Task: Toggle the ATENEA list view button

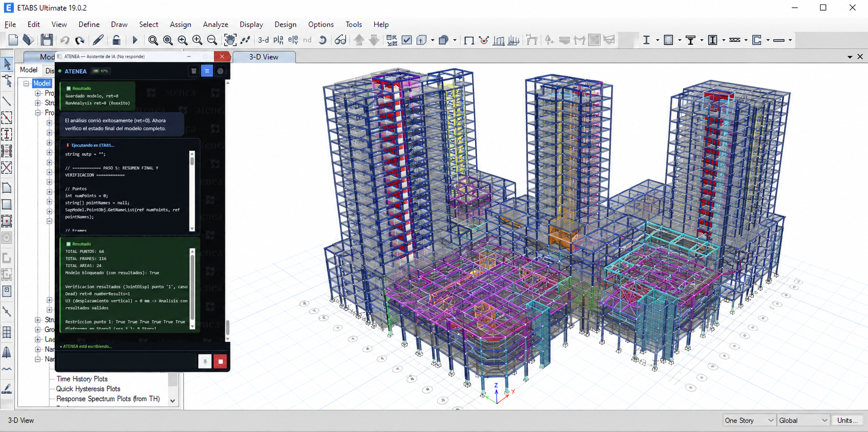Action: [207, 71]
